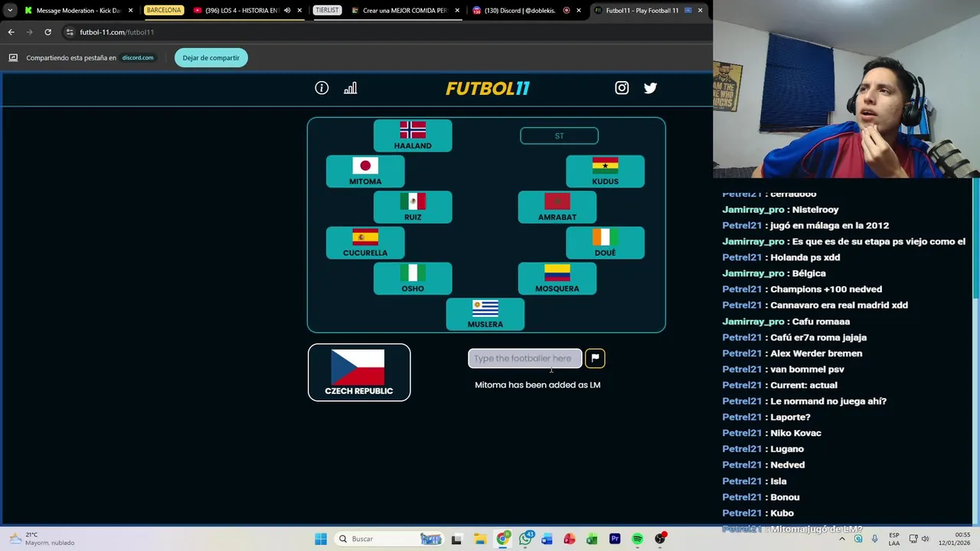This screenshot has height=551, width=980.
Task: Click the browser back arrow
Action: point(11,32)
